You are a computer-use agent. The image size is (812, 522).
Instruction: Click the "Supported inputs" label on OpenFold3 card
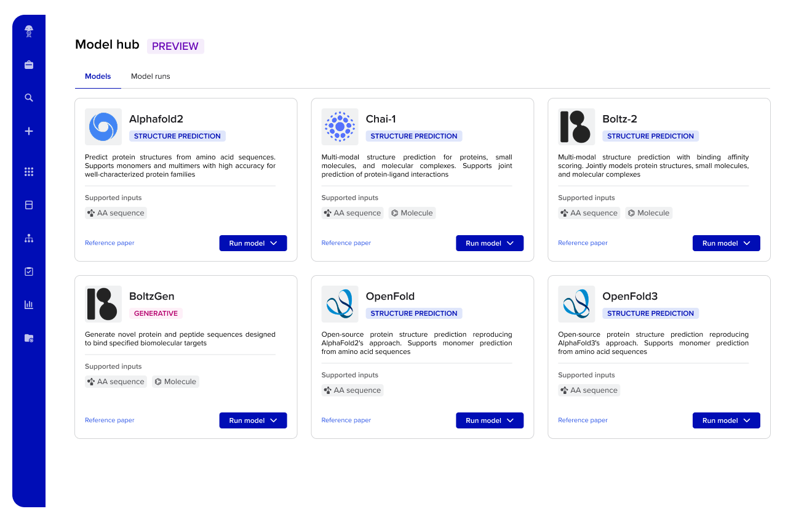pos(586,375)
